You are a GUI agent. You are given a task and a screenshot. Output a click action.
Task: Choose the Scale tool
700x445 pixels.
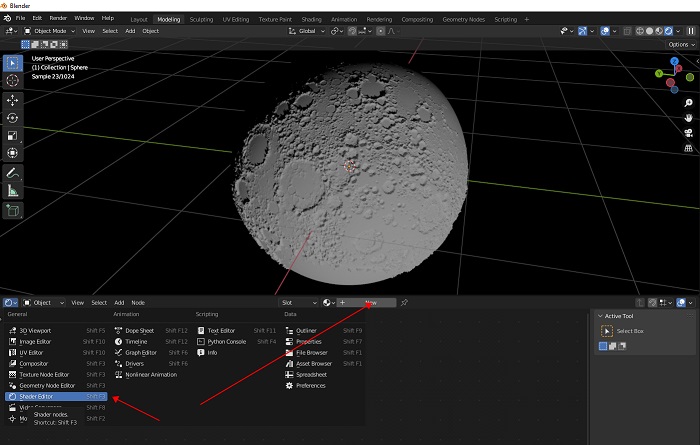click(x=12, y=135)
